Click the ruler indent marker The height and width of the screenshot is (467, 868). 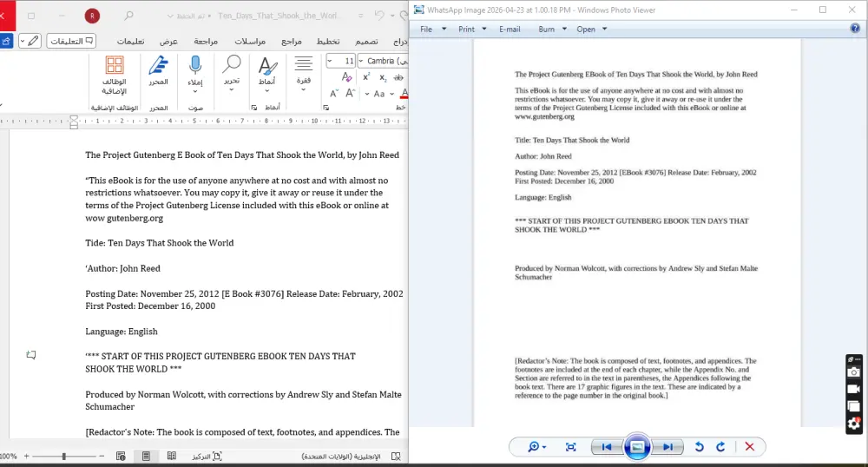click(74, 122)
